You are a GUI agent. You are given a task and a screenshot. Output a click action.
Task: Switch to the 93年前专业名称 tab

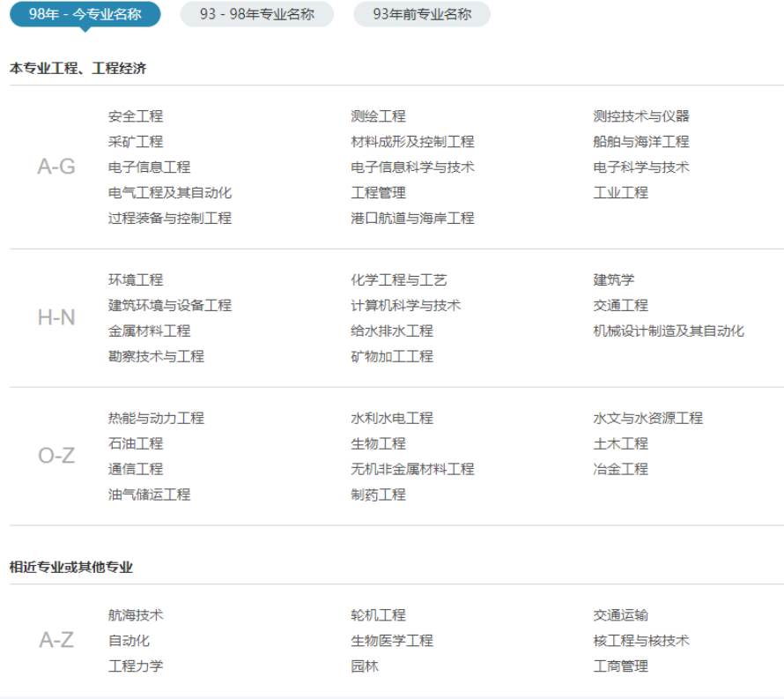(423, 15)
